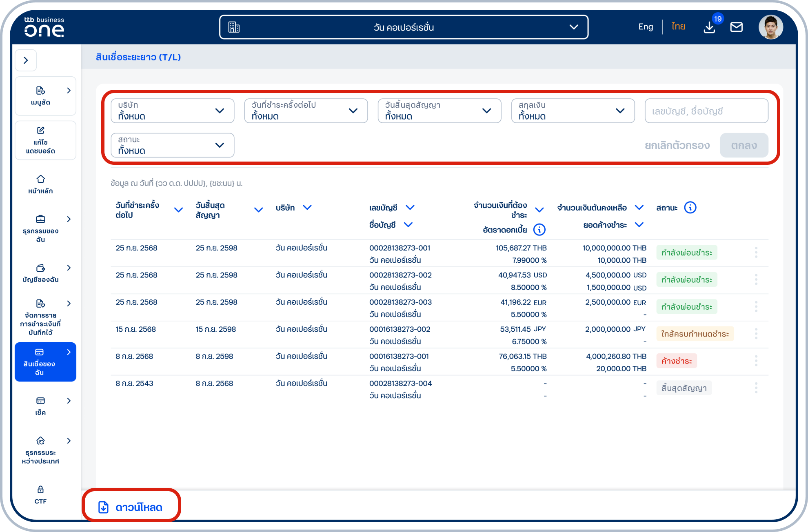Click the account number search field
This screenshot has height=532, width=808.
pos(706,111)
